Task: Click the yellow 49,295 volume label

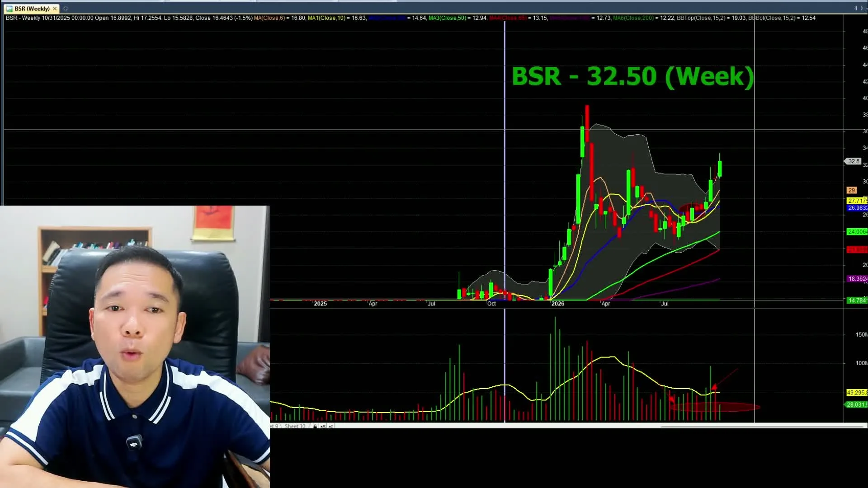Action: (x=857, y=393)
